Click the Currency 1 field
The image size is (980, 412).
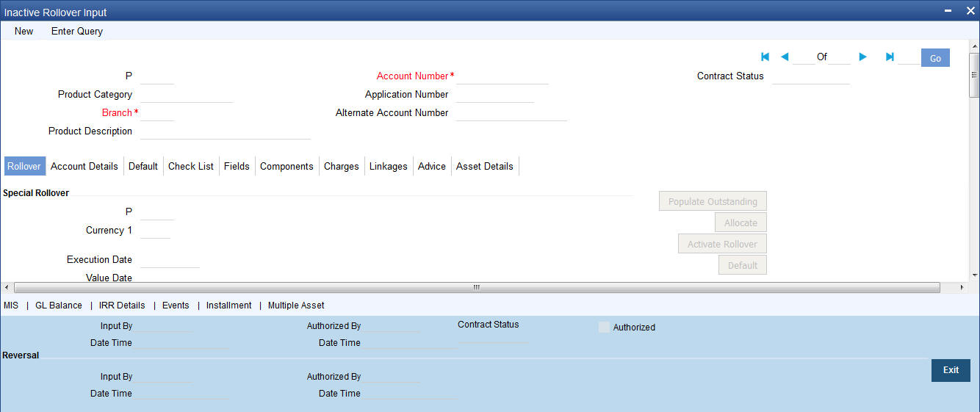click(x=154, y=230)
